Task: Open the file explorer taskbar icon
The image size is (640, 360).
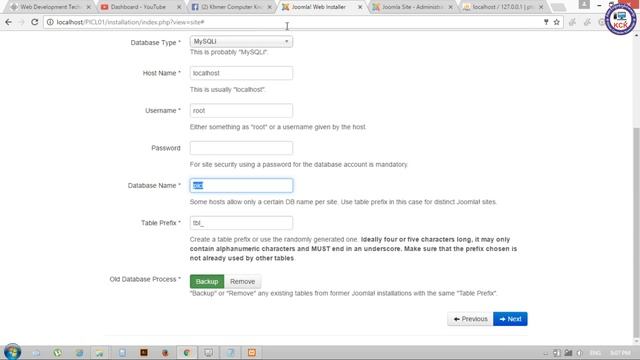Action: coord(100,353)
